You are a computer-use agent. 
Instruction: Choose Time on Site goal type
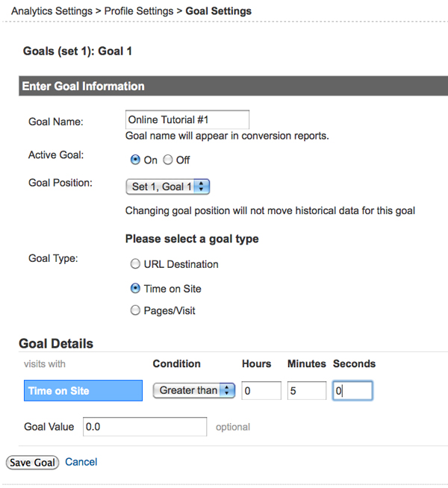point(135,288)
